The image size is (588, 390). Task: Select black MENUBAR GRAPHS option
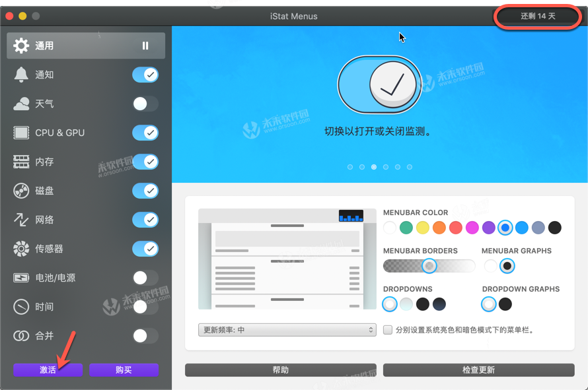point(507,266)
